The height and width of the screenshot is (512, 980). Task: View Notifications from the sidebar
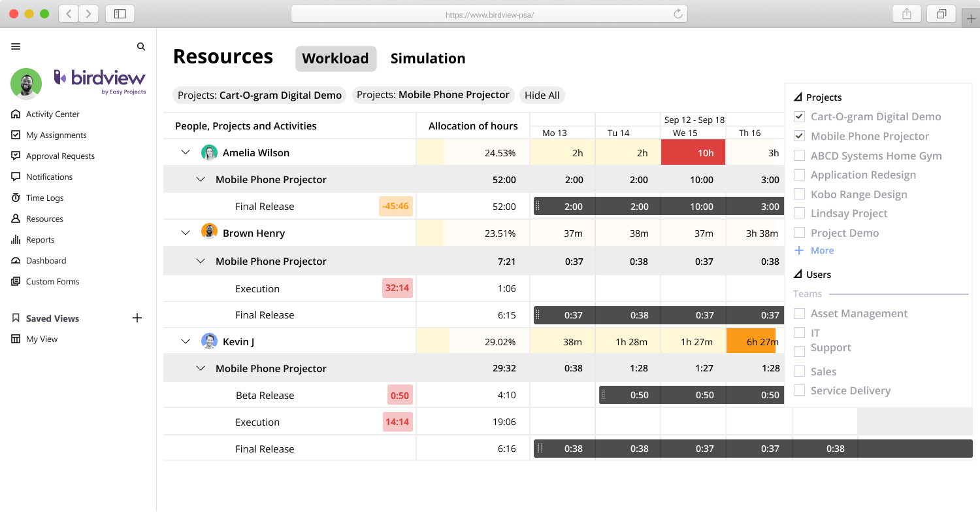pos(14,177)
